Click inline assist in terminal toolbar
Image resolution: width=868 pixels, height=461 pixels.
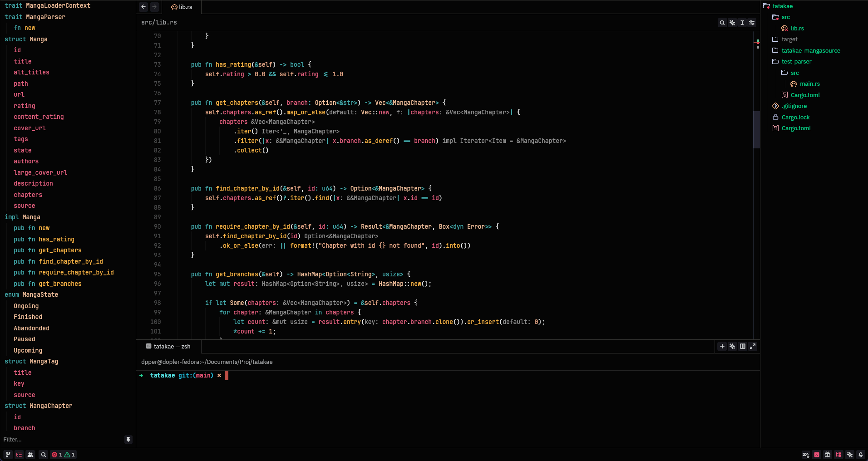pyautogui.click(x=732, y=346)
